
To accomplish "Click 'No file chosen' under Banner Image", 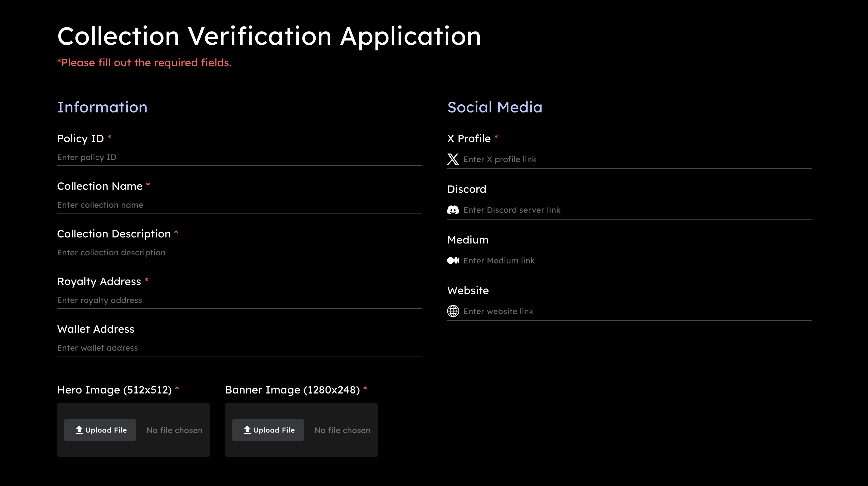I will pyautogui.click(x=342, y=431).
